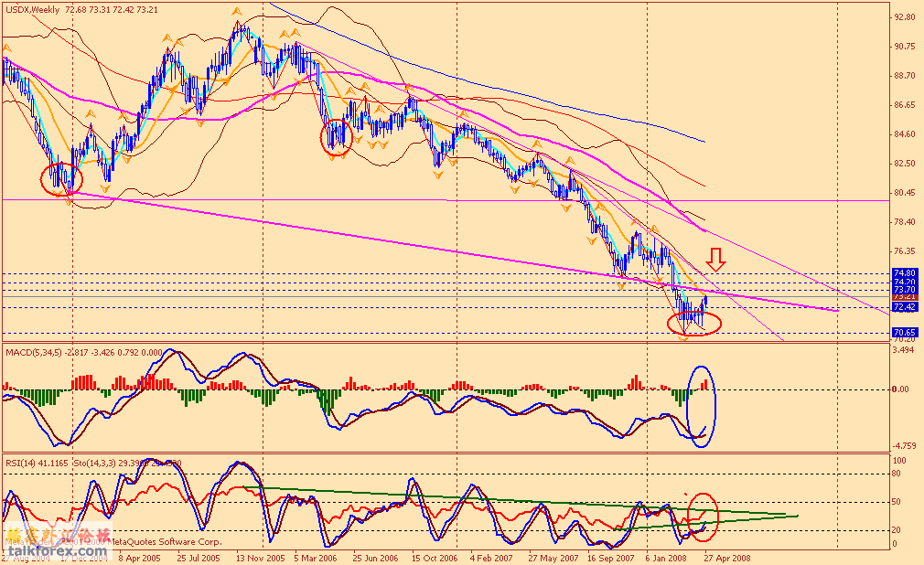Screen dimensions: 924x565
Task: Click the 13 Nov 2005 date label
Action: [257, 558]
